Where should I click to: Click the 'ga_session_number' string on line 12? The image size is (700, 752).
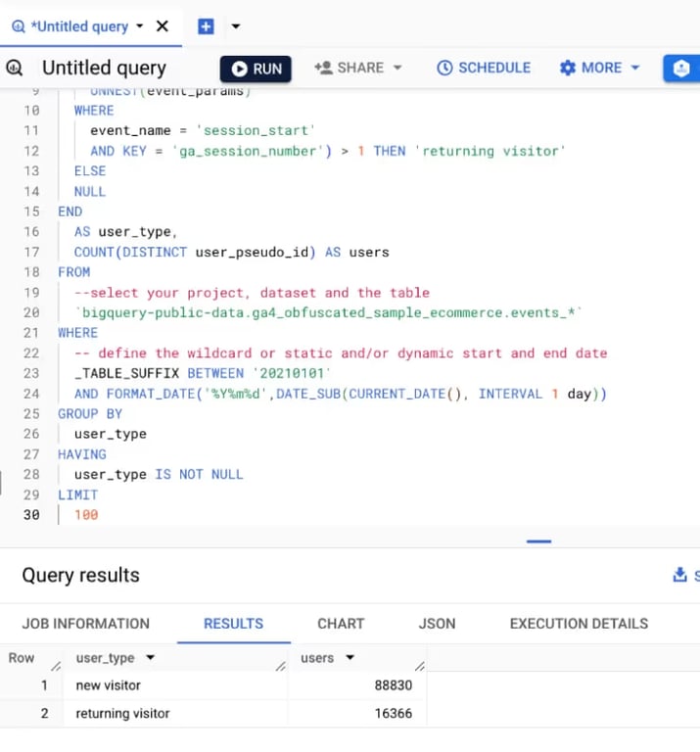[x=248, y=151]
